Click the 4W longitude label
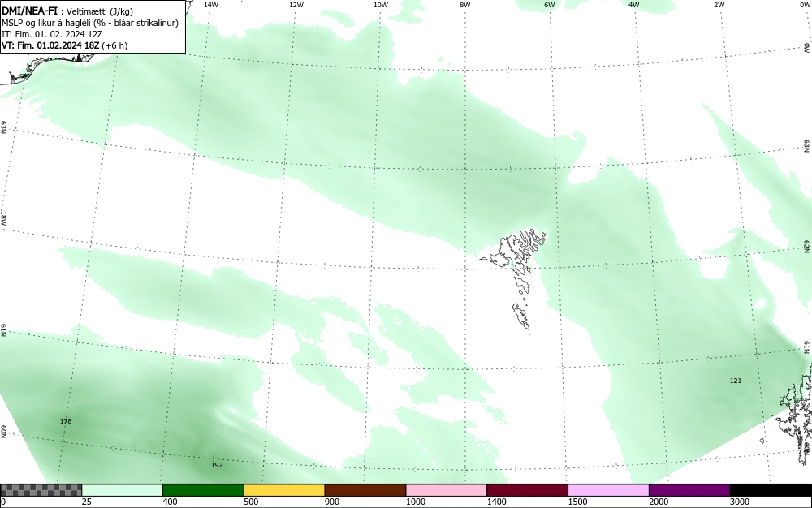 point(634,5)
